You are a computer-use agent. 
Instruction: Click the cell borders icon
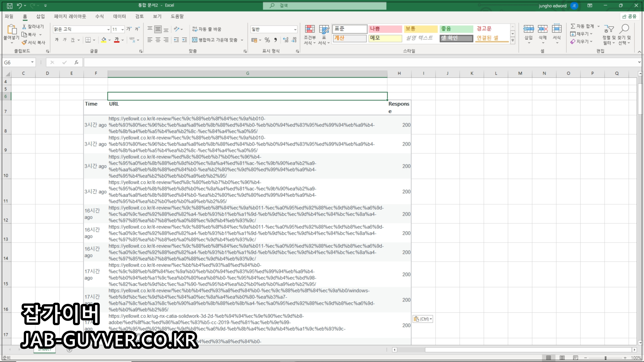tap(88, 40)
